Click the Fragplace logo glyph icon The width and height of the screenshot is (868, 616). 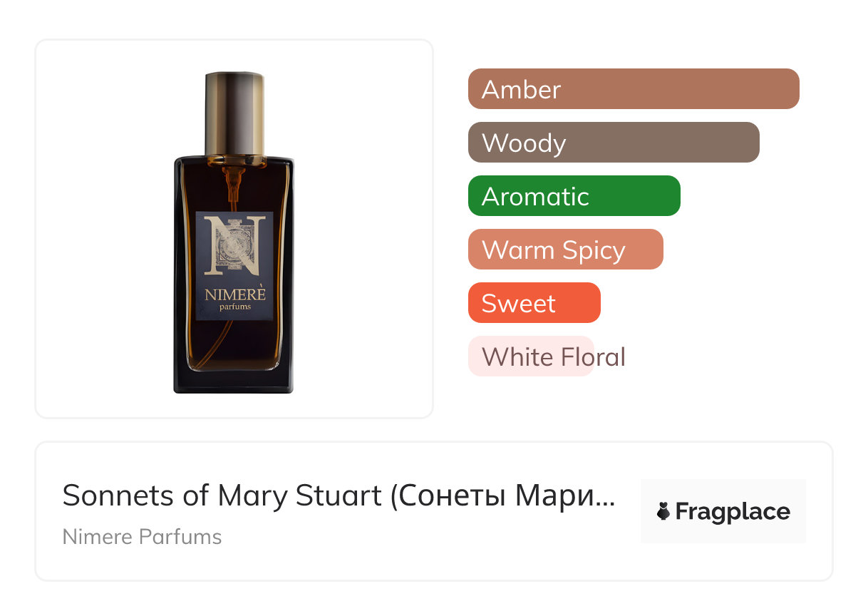[x=663, y=511]
